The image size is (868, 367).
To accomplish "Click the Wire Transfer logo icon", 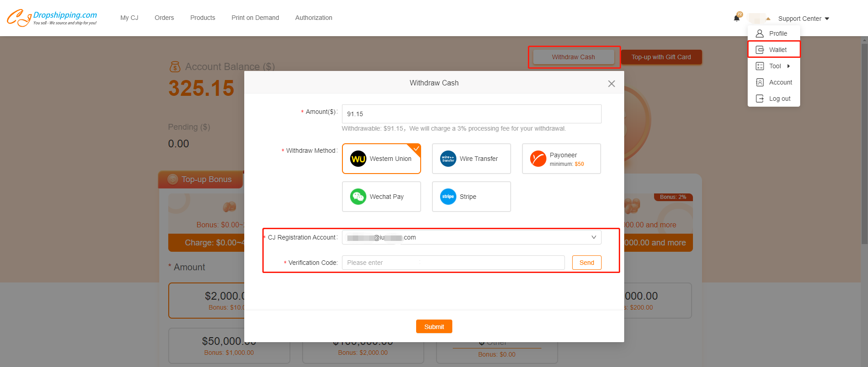I will pyautogui.click(x=448, y=159).
